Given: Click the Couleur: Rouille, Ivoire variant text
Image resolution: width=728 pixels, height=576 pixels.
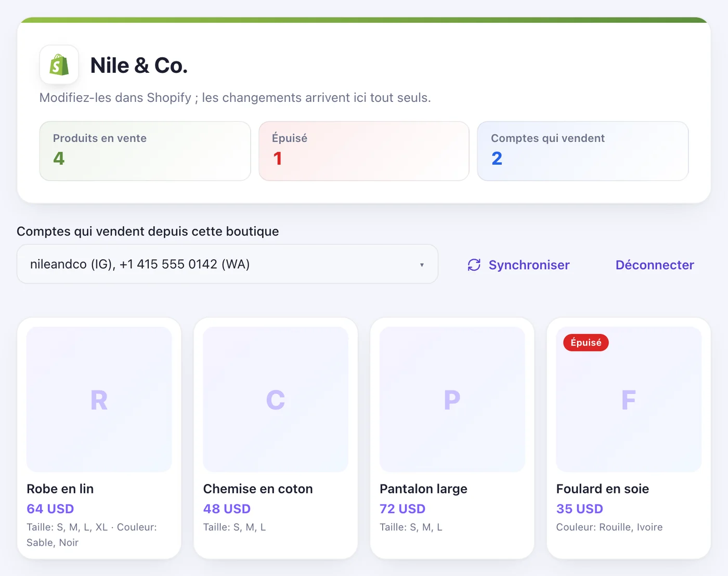Looking at the screenshot, I should [x=609, y=527].
